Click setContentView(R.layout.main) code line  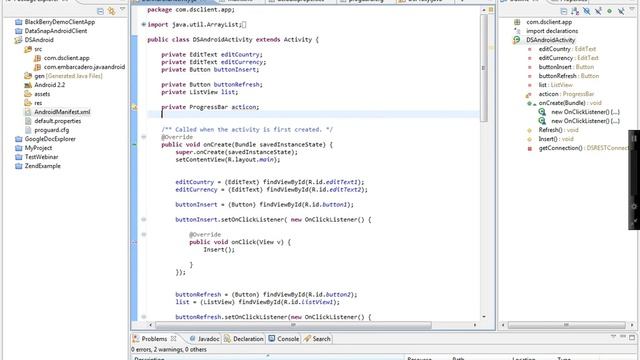click(x=228, y=160)
